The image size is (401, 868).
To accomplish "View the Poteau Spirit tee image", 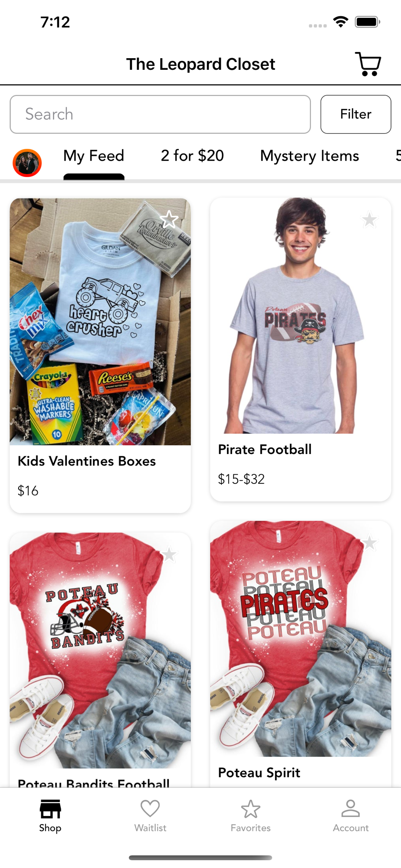I will 301,639.
